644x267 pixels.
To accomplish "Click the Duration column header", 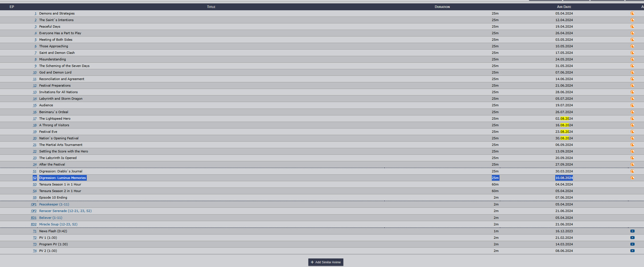I will coord(442,7).
